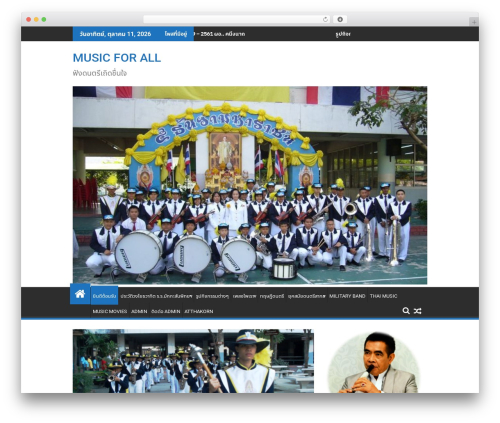The width and height of the screenshot is (500, 423).
Task: Open the flute player portrait in sidebar
Action: click(373, 362)
